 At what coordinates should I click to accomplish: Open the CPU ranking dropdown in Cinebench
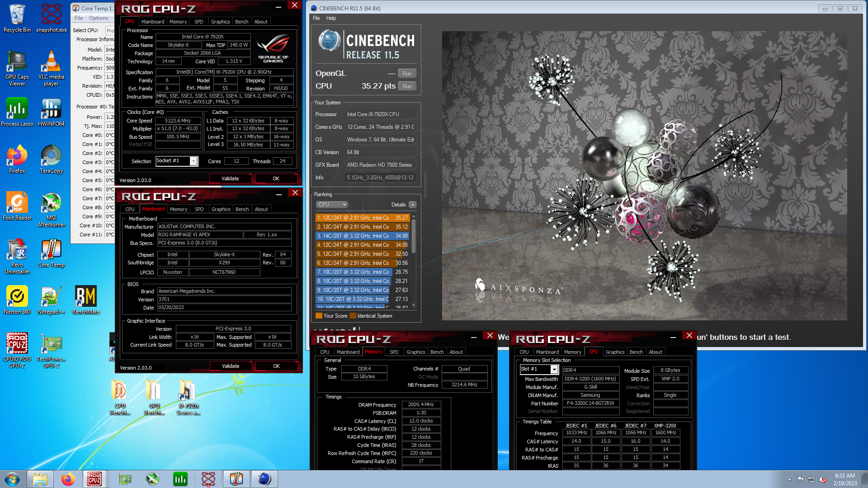(x=332, y=205)
